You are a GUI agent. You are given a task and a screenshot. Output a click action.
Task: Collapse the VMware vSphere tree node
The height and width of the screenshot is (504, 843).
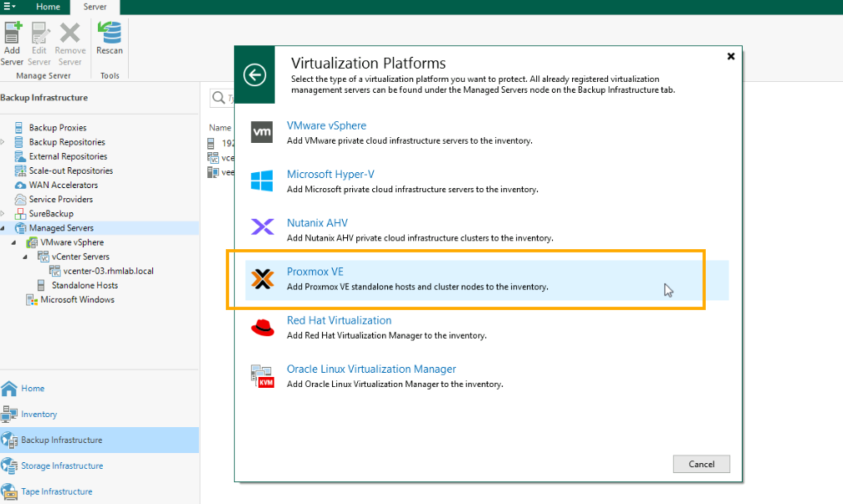tap(15, 242)
